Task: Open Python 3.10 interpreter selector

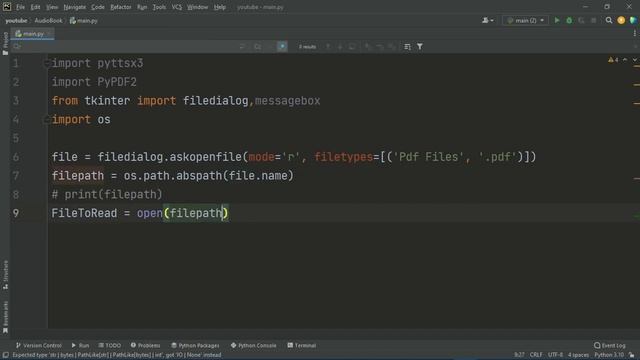Action: tap(609, 355)
